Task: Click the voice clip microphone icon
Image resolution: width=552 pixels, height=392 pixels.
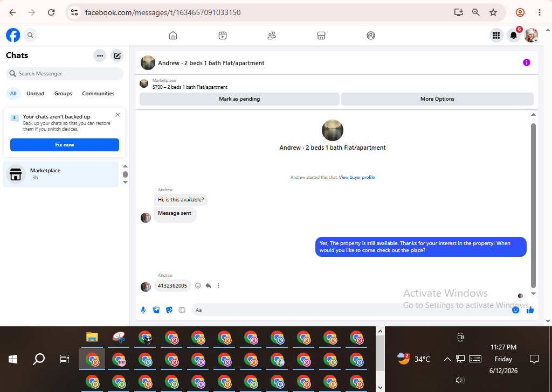Action: click(143, 310)
